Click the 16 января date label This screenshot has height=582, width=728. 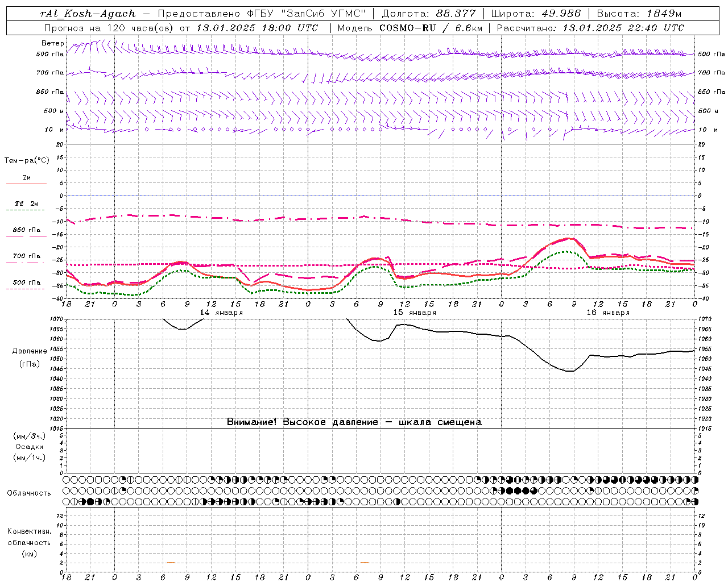(x=608, y=313)
